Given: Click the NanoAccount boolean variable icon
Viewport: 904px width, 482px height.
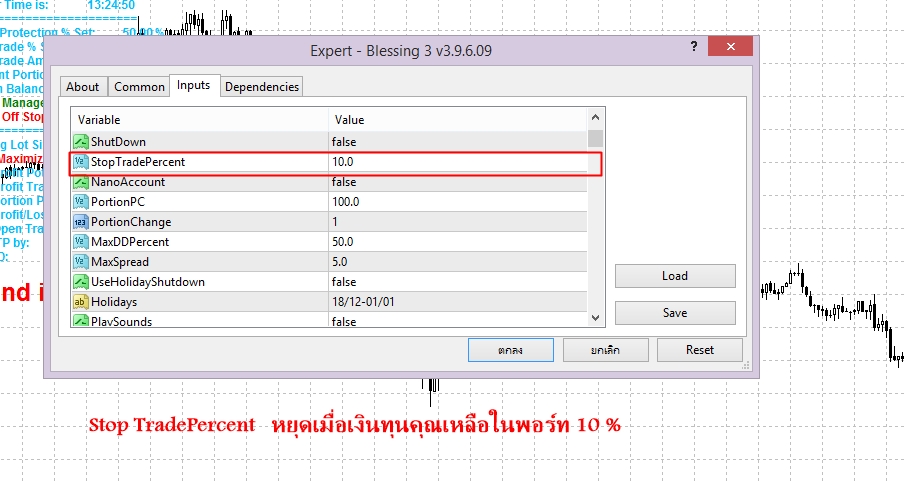Looking at the screenshot, I should click(x=81, y=182).
